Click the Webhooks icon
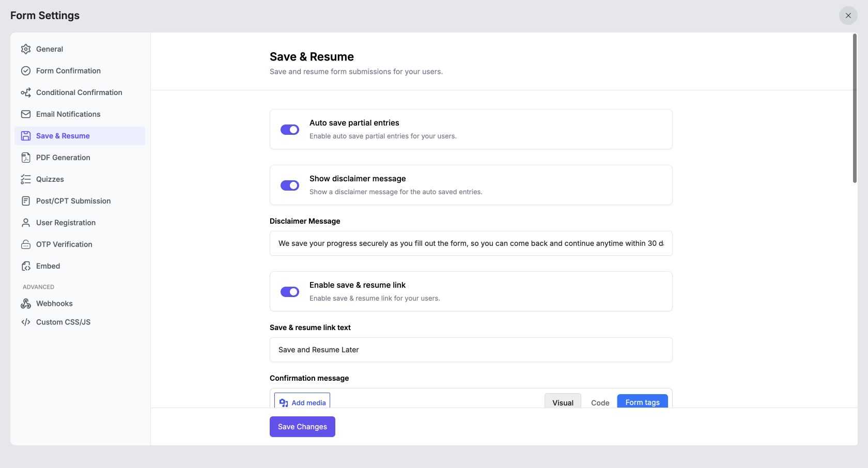Image resolution: width=868 pixels, height=468 pixels. (26, 303)
